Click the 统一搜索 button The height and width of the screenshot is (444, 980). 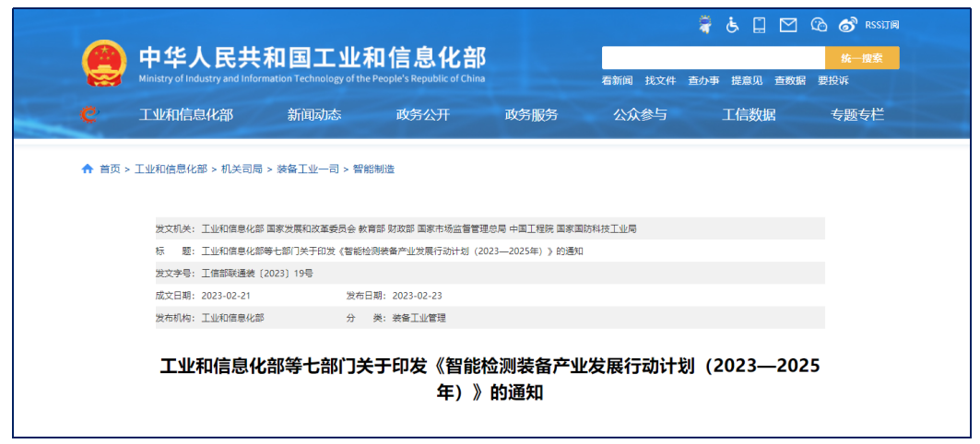tap(862, 58)
